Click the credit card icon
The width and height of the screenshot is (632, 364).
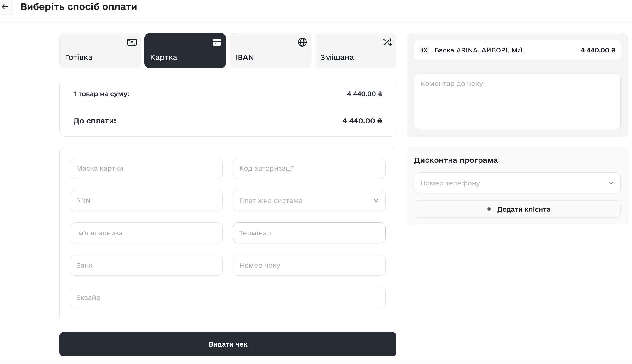[217, 43]
